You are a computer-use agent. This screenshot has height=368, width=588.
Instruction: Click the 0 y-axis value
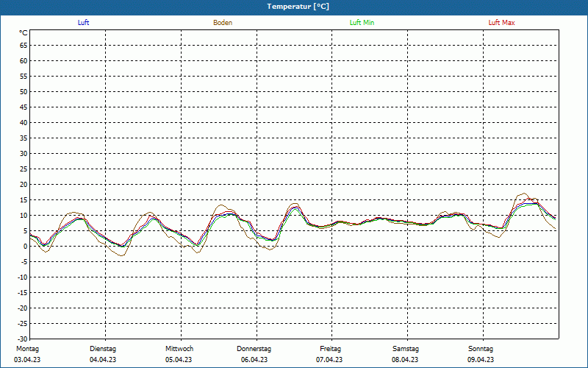pos(26,247)
